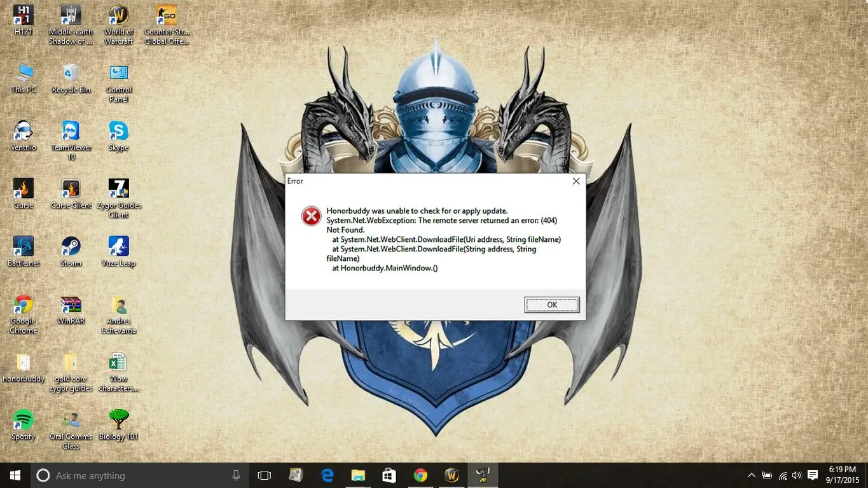Select the Ventrilo shortcut

[24, 136]
